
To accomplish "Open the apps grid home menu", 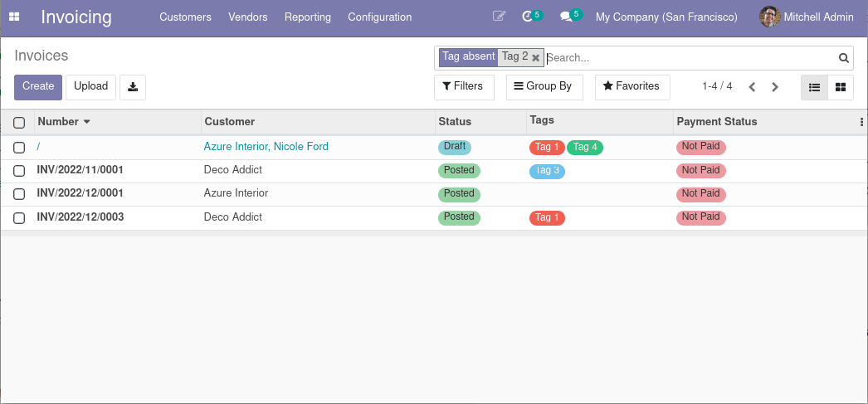I will coord(14,17).
